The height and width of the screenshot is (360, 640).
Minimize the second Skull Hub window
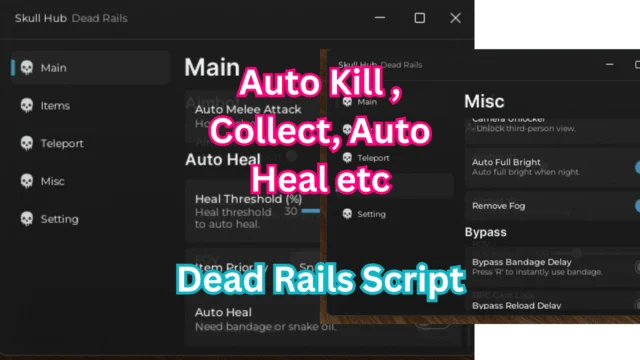pos(609,64)
